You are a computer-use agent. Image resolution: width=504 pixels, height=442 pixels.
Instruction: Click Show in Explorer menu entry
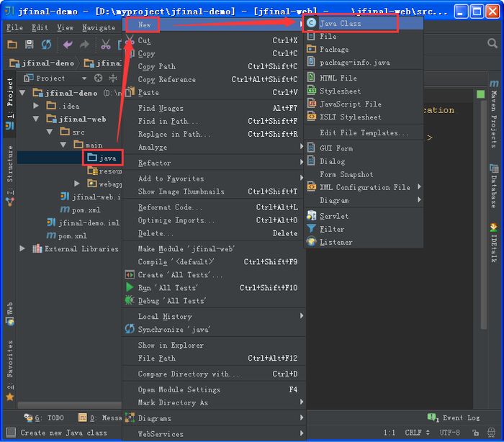214,345
